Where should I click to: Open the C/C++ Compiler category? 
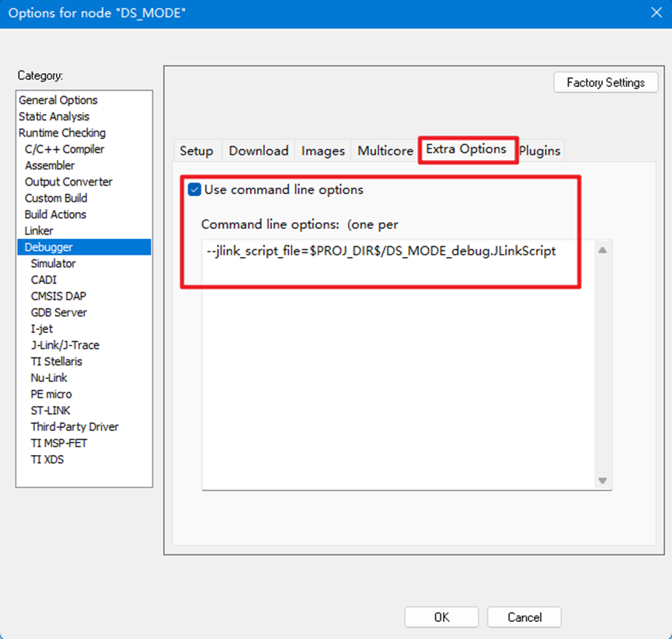[x=64, y=149]
